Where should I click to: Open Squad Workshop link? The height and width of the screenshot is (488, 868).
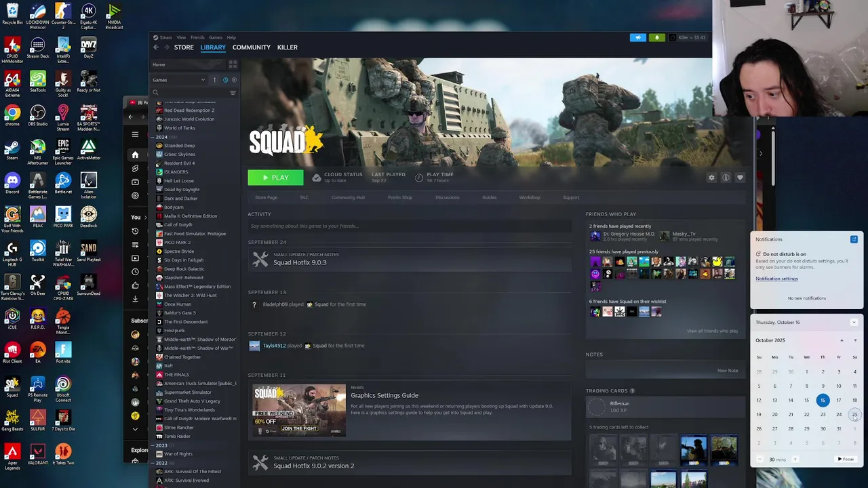(x=530, y=197)
